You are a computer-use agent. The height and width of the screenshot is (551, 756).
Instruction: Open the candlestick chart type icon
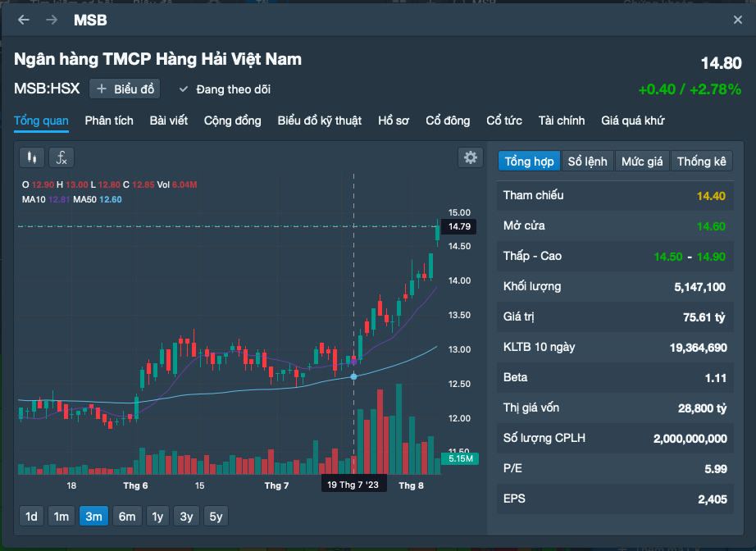point(32,157)
